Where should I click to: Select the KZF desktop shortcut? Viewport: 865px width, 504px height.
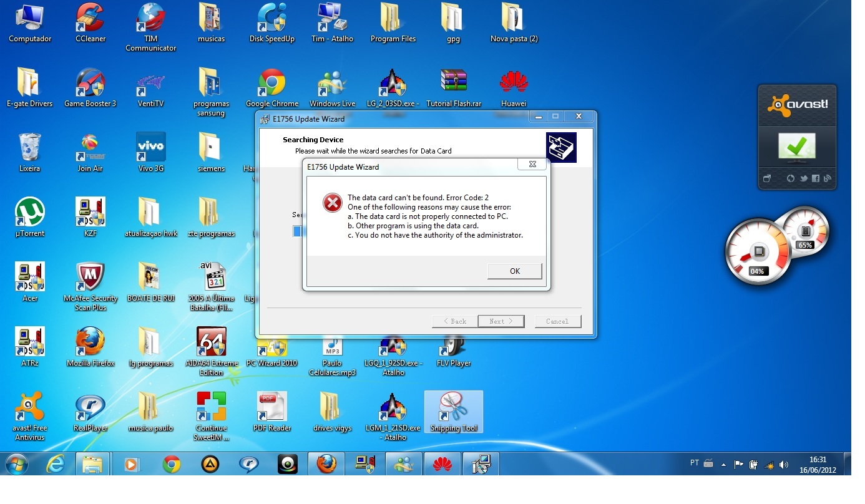(x=90, y=218)
